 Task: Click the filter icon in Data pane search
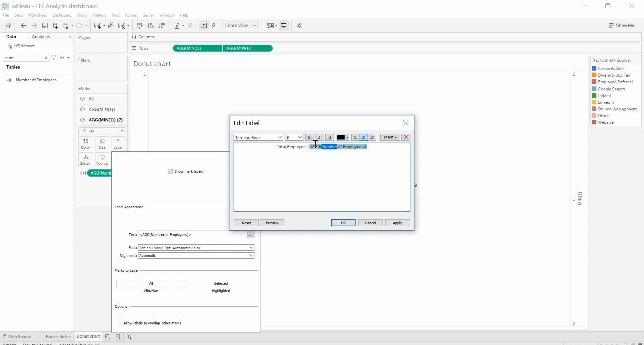(x=54, y=58)
